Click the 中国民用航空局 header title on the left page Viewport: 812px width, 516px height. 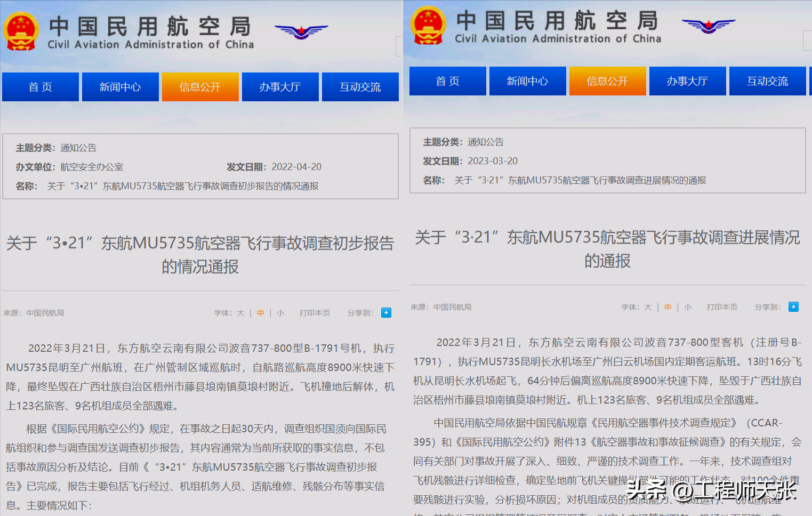[150, 26]
